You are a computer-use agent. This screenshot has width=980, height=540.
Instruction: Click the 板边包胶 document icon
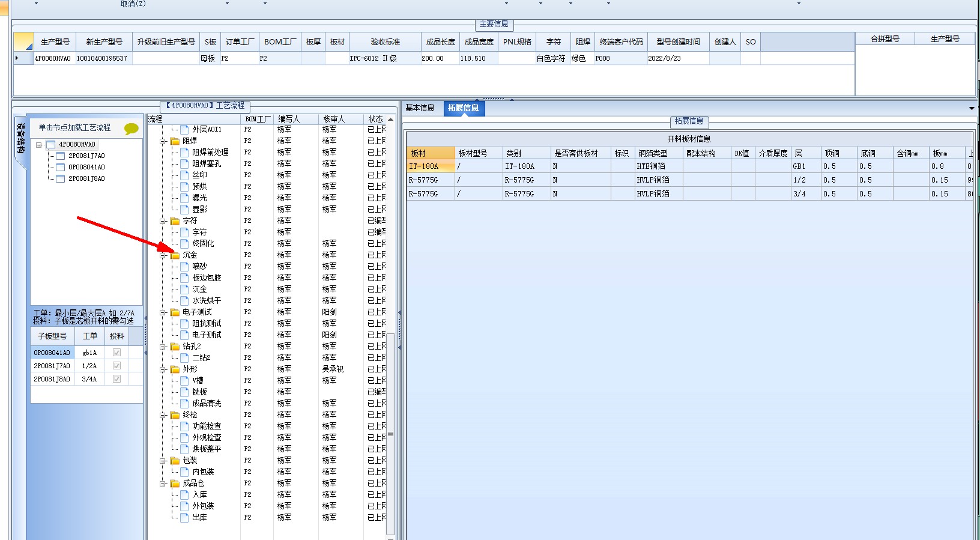click(x=184, y=278)
